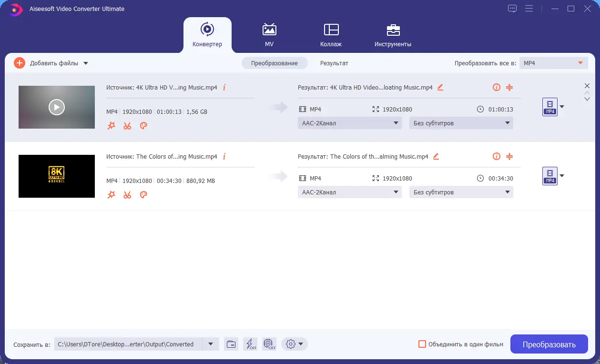The width and height of the screenshot is (600, 364).
Task: Move the 4K Ultra HD item down
Action: pos(587,99)
